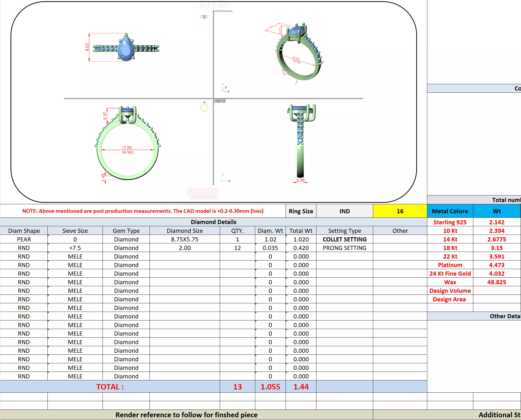Click the COLLET SETTING cell
Image resolution: width=521 pixels, height=420 pixels.
pos(344,239)
